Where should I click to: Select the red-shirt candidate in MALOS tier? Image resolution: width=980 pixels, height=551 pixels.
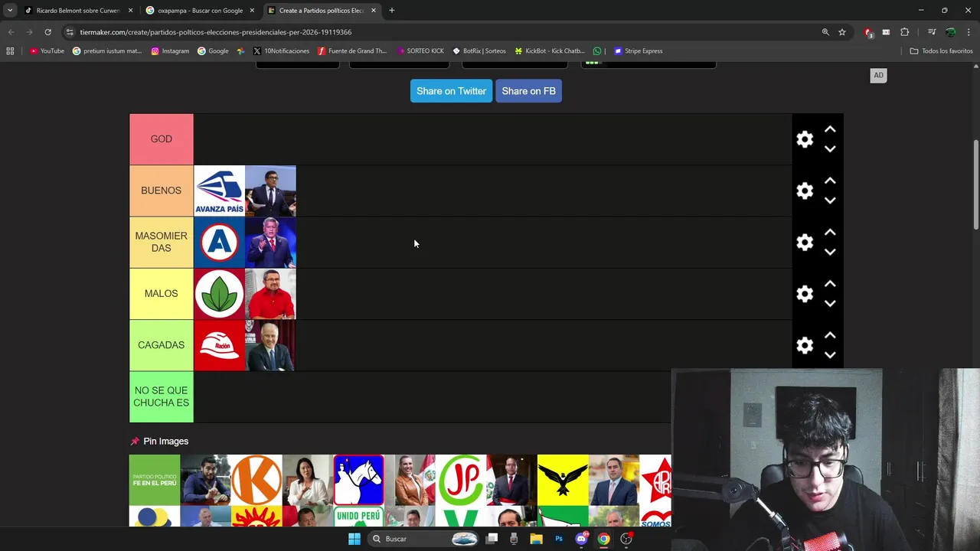coord(270,294)
